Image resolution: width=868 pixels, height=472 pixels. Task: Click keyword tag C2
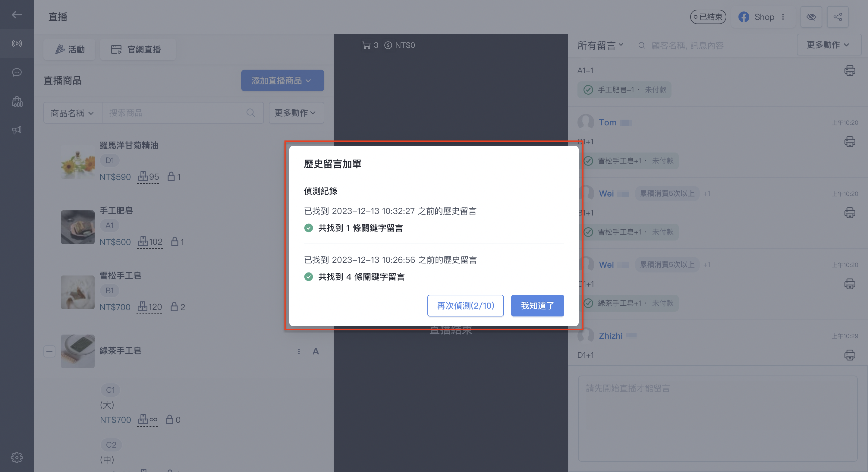coord(111,445)
